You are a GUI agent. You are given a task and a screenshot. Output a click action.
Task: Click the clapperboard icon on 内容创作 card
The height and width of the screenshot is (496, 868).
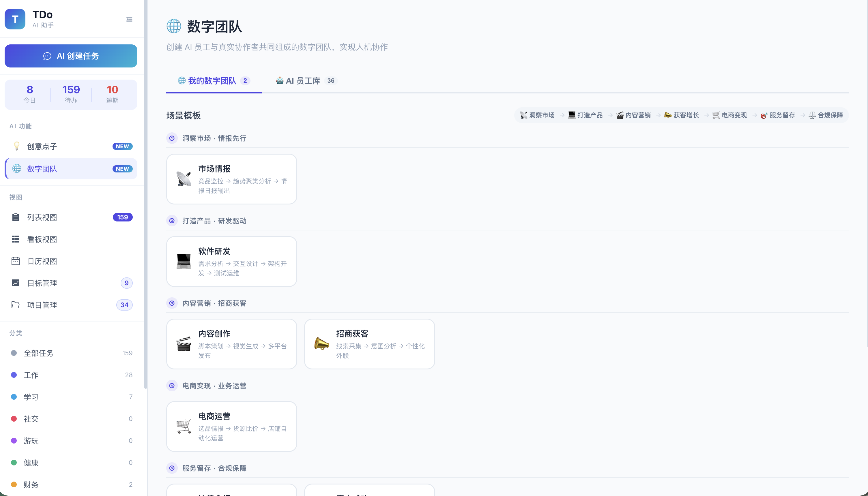coord(184,344)
